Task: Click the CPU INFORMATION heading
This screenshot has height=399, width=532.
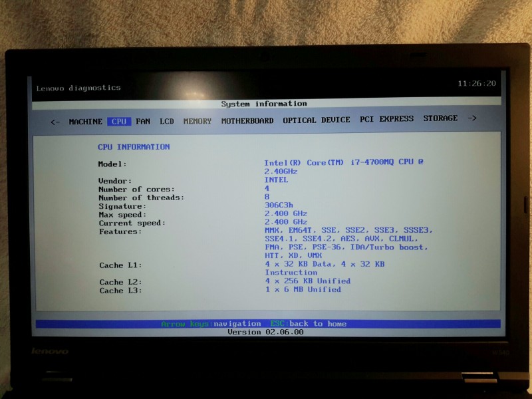Action: click(134, 147)
